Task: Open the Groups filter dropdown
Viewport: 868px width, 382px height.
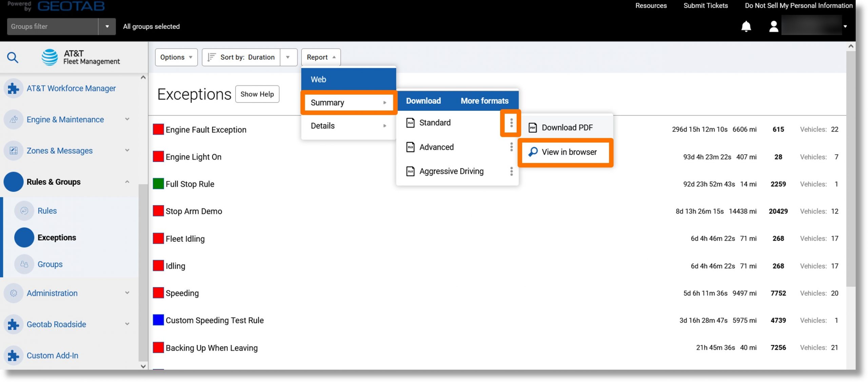Action: pyautogui.click(x=106, y=26)
